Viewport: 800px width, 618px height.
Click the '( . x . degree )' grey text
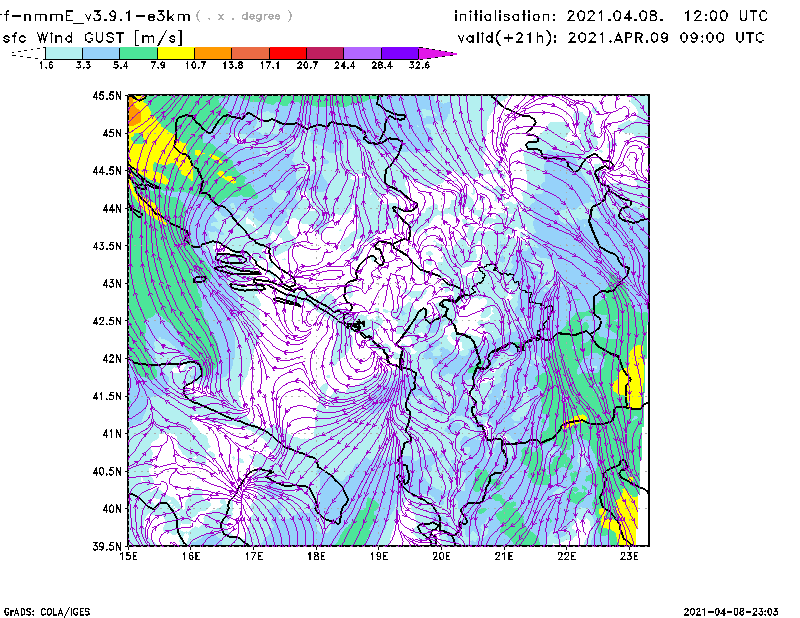(244, 16)
